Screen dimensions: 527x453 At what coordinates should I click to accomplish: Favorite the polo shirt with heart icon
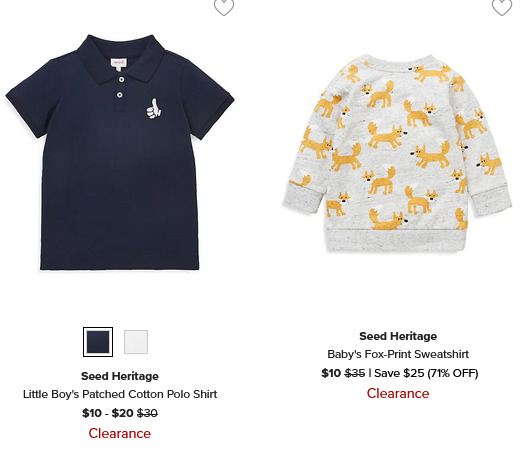click(x=224, y=7)
